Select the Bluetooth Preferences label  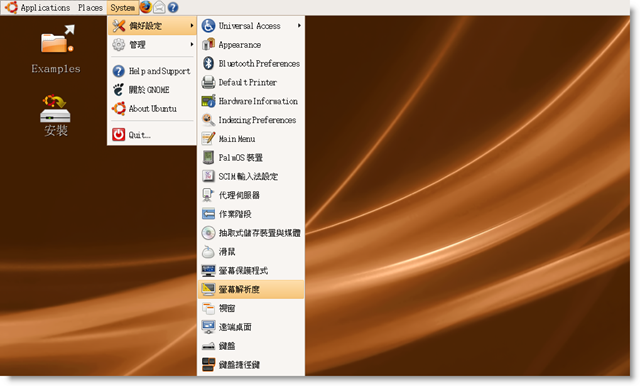click(259, 64)
